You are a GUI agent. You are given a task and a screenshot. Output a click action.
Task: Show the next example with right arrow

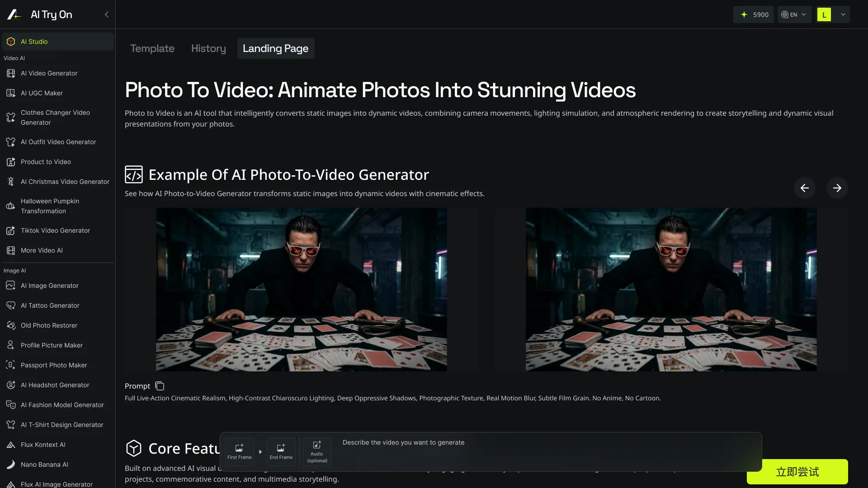837,188
